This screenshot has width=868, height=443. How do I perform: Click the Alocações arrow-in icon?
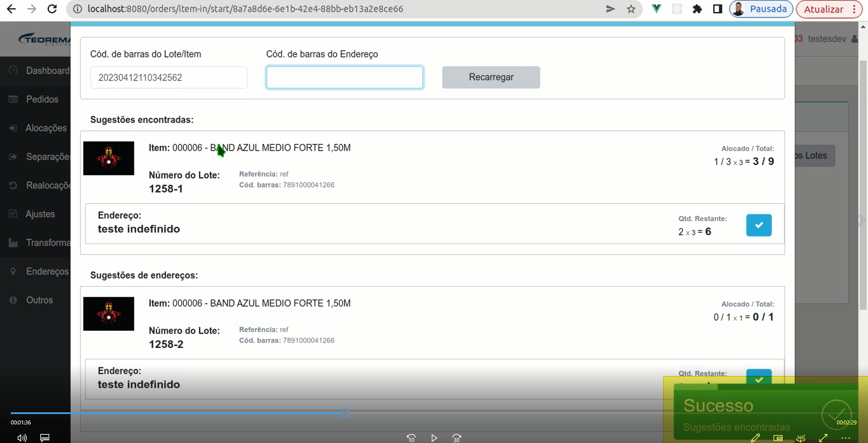click(13, 128)
